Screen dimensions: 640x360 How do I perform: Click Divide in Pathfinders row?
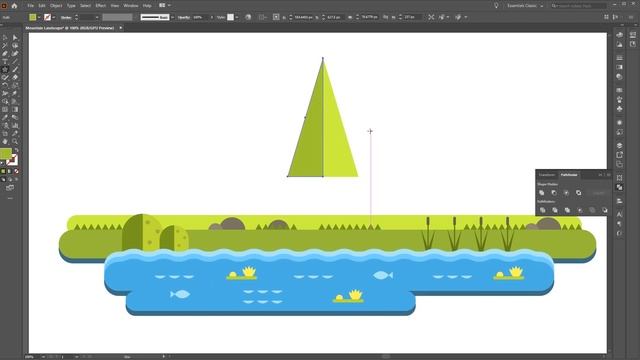[x=542, y=210]
